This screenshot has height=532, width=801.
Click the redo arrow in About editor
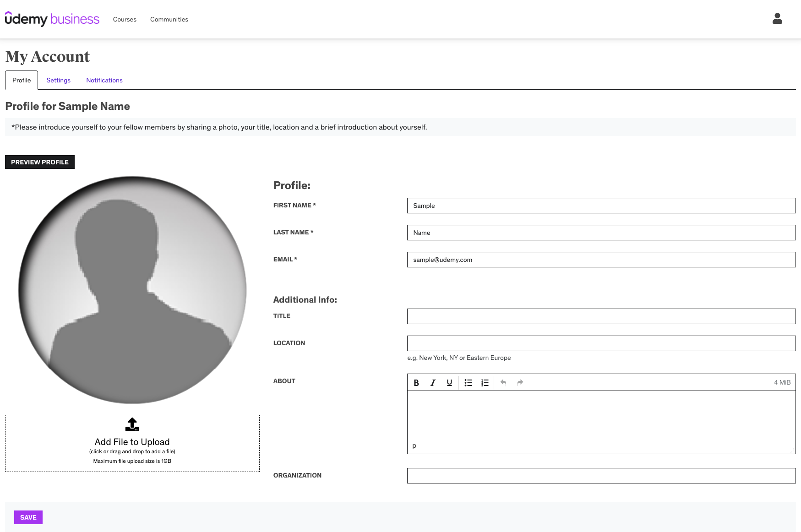pos(520,383)
